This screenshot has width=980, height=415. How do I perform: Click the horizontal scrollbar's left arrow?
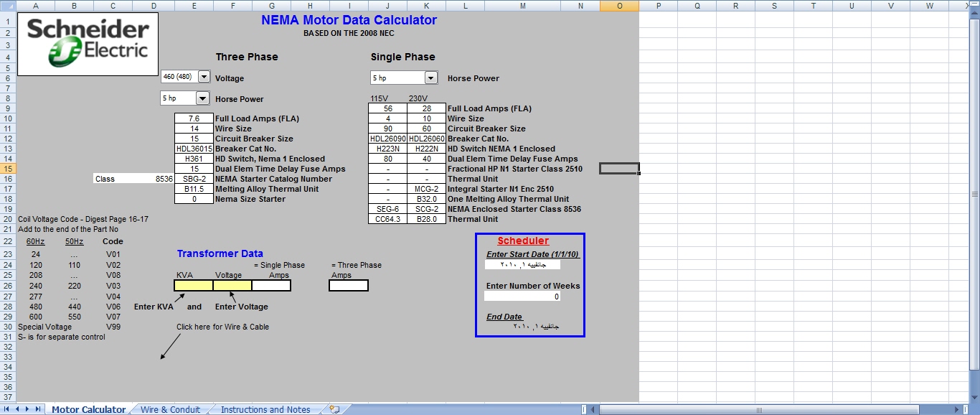pos(594,409)
